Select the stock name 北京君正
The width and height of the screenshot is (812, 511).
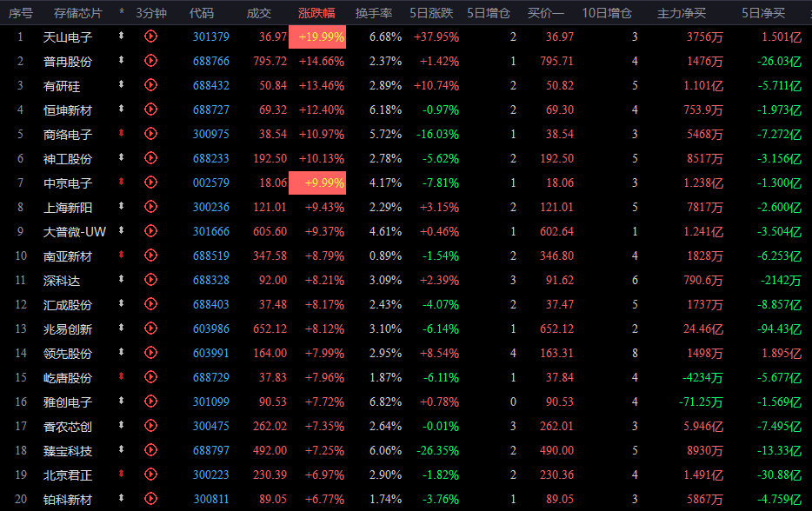[68, 475]
